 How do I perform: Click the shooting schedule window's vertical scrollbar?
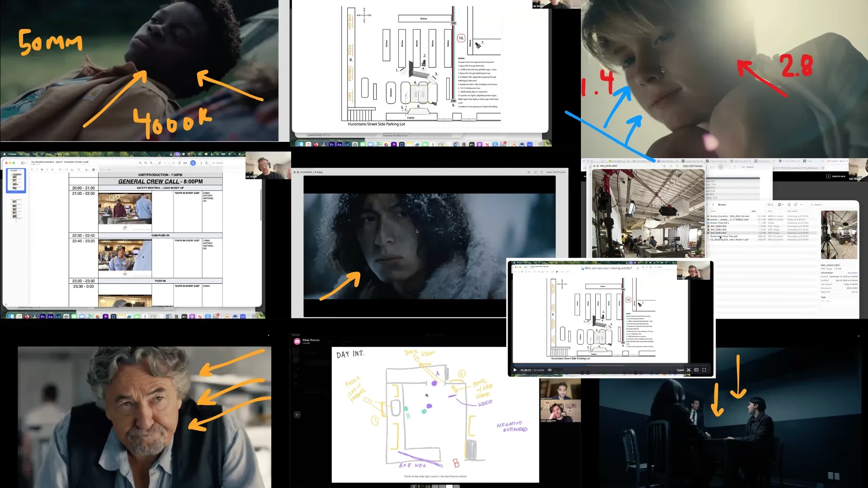pos(261,205)
